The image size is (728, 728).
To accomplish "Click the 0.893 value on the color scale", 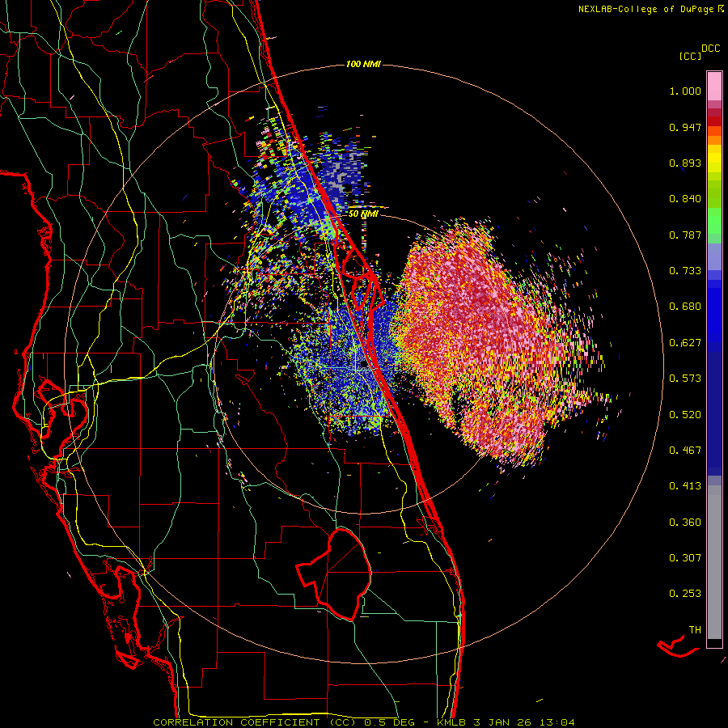I will click(685, 163).
